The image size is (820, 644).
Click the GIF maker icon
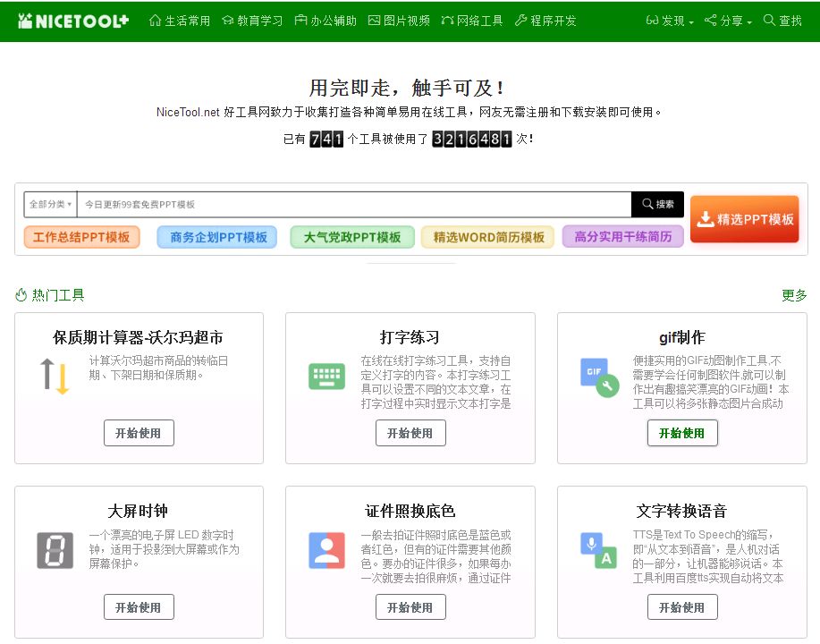(x=599, y=377)
